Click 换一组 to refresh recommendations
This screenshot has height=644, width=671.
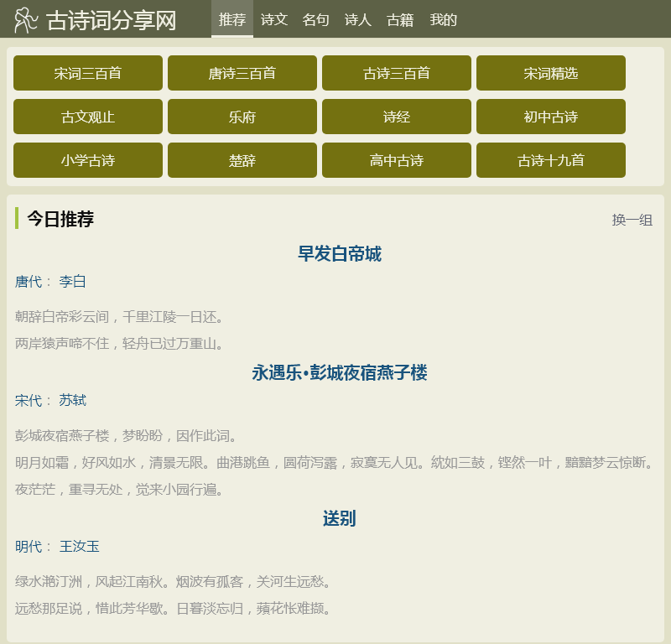pyautogui.click(x=632, y=220)
